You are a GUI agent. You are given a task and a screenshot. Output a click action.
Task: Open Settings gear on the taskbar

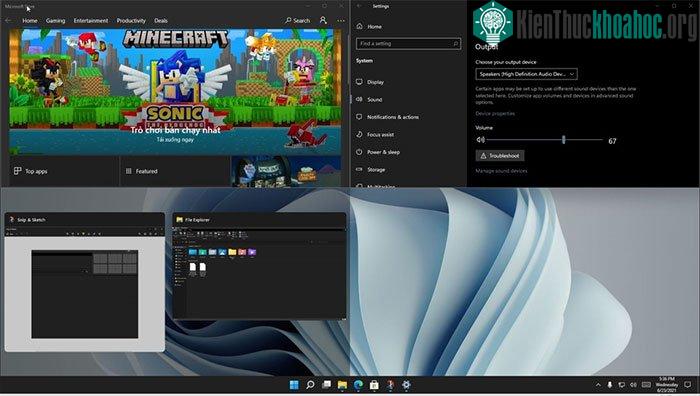click(x=406, y=385)
